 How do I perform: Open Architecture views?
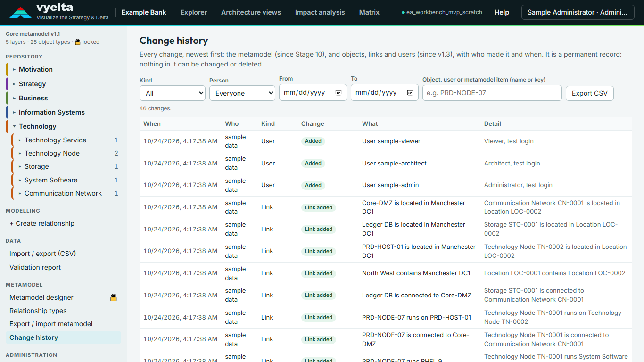(x=251, y=12)
